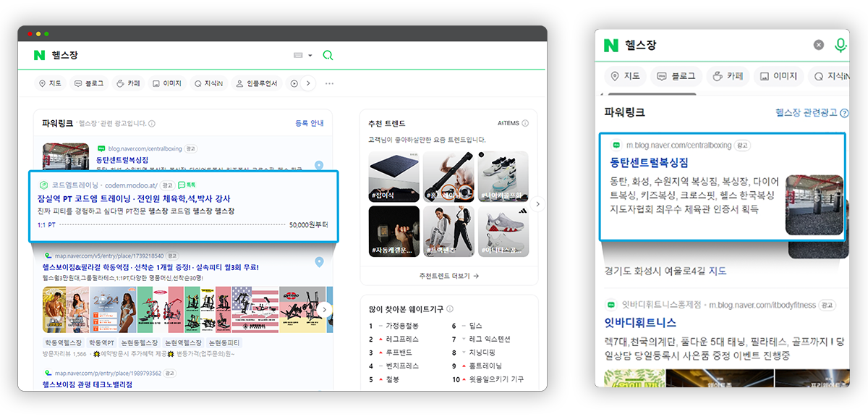
Task: Open the #접이식 trend thumbnail
Action: click(393, 176)
